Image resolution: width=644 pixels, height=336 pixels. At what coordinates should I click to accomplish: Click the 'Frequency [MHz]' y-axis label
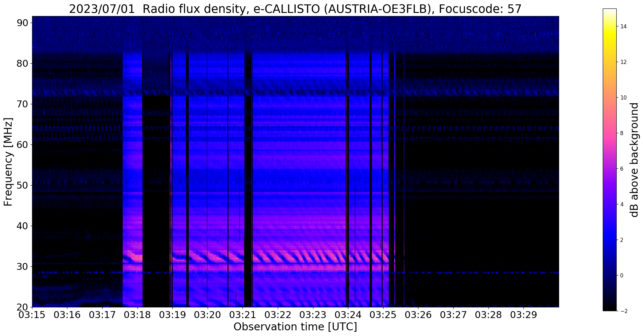point(8,162)
